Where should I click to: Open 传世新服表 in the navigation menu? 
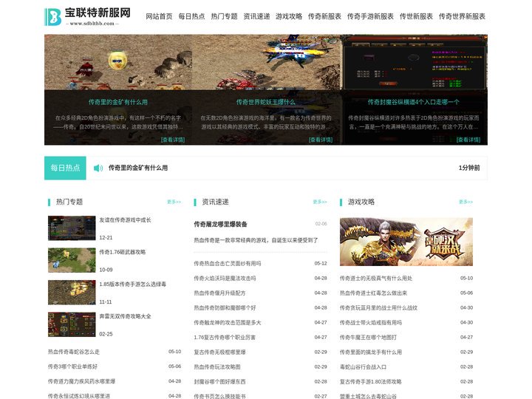click(x=416, y=16)
